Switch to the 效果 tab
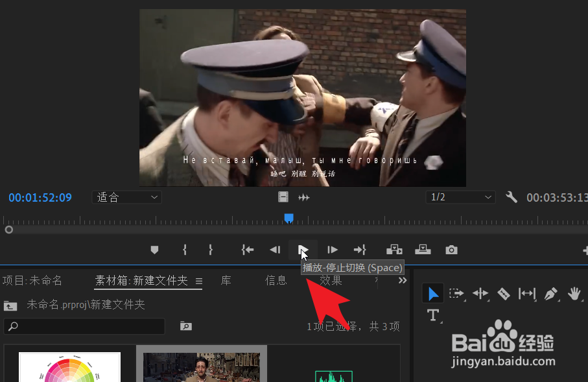The image size is (588, 382). pyautogui.click(x=331, y=281)
